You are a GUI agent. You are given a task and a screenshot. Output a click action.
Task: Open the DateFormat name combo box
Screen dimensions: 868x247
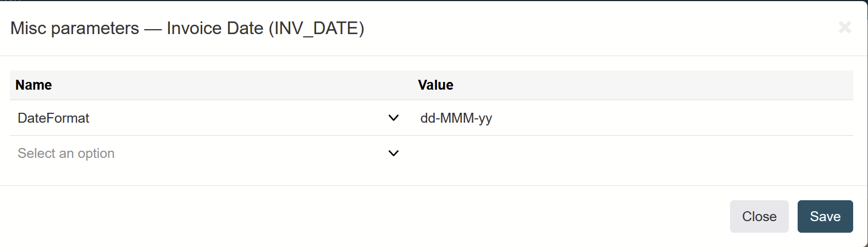(208, 118)
